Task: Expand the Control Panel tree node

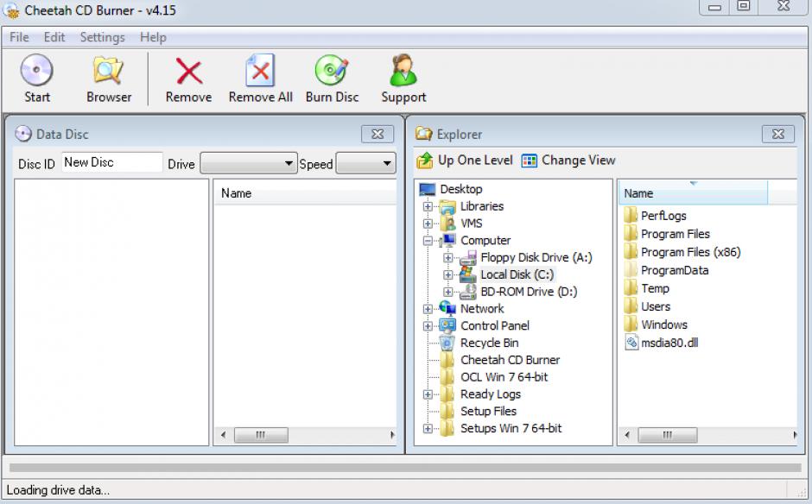Action: (x=428, y=326)
